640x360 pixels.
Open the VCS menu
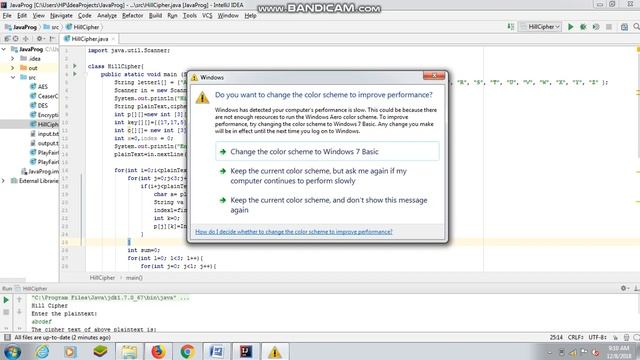point(207,16)
